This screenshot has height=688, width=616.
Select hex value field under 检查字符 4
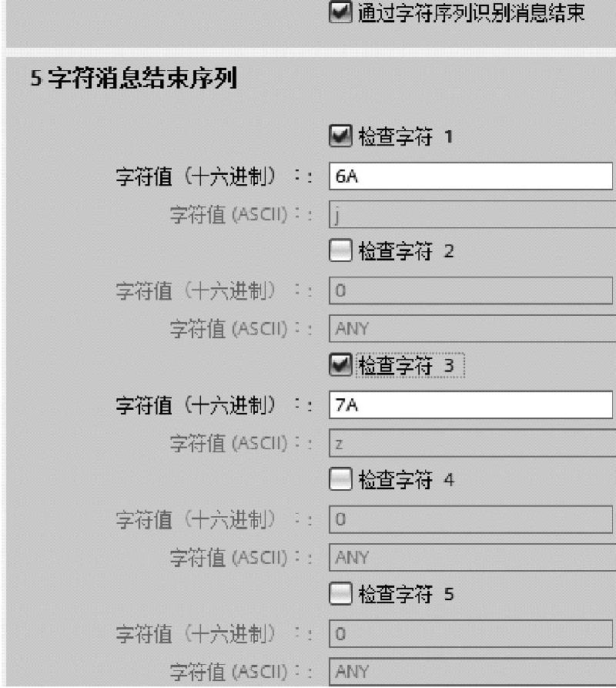tap(471, 519)
